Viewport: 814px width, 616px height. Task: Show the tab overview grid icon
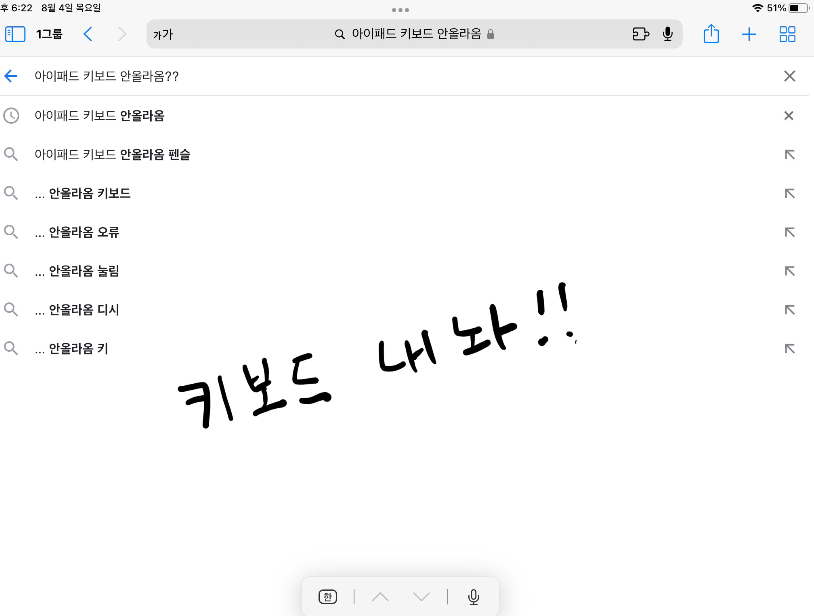pyautogui.click(x=788, y=34)
